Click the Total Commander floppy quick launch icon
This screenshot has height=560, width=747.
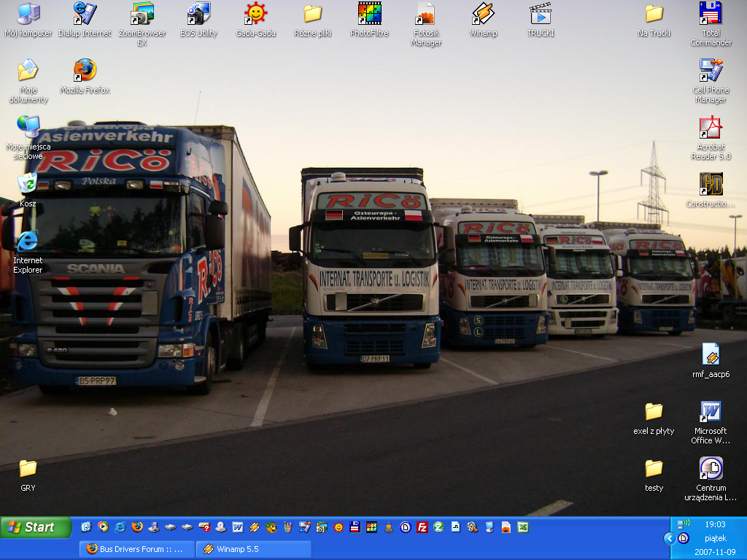click(355, 527)
